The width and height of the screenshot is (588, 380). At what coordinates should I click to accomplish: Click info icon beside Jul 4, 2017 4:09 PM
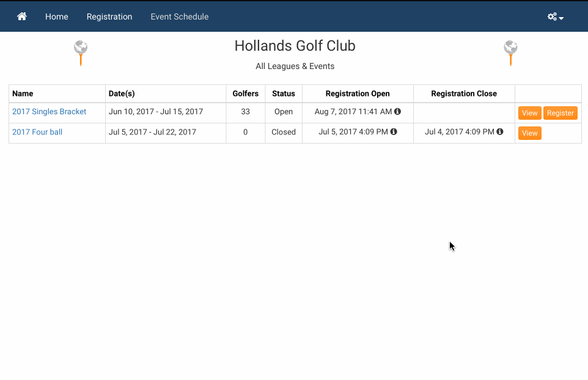pos(500,131)
